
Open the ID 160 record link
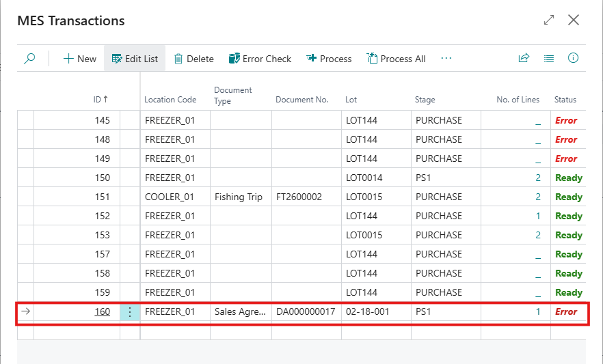102,312
